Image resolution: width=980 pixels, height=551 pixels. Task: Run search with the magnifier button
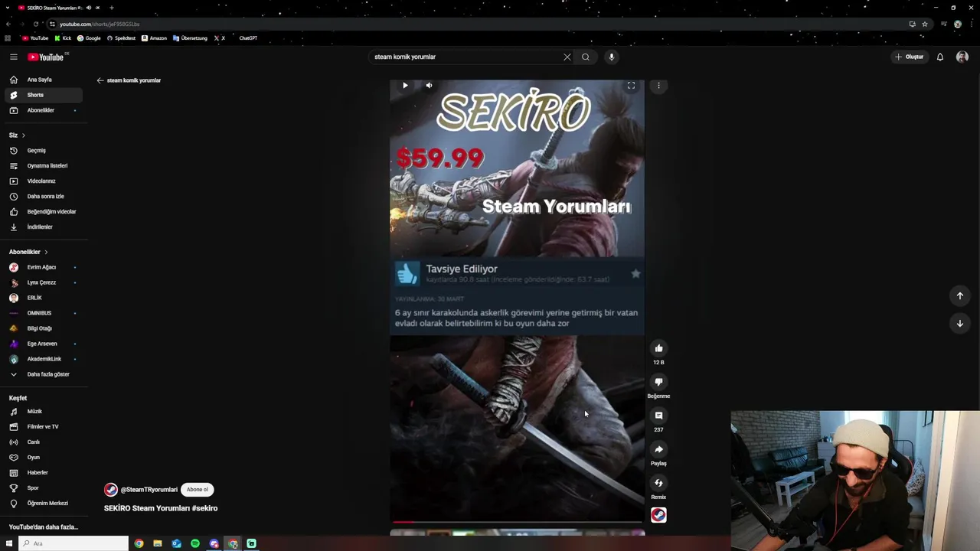click(586, 57)
